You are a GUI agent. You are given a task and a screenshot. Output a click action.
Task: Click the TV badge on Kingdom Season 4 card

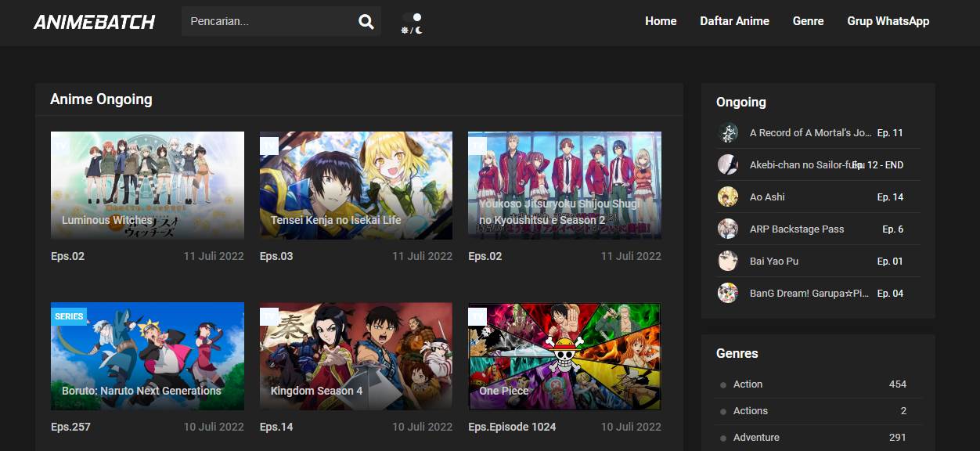pyautogui.click(x=269, y=316)
